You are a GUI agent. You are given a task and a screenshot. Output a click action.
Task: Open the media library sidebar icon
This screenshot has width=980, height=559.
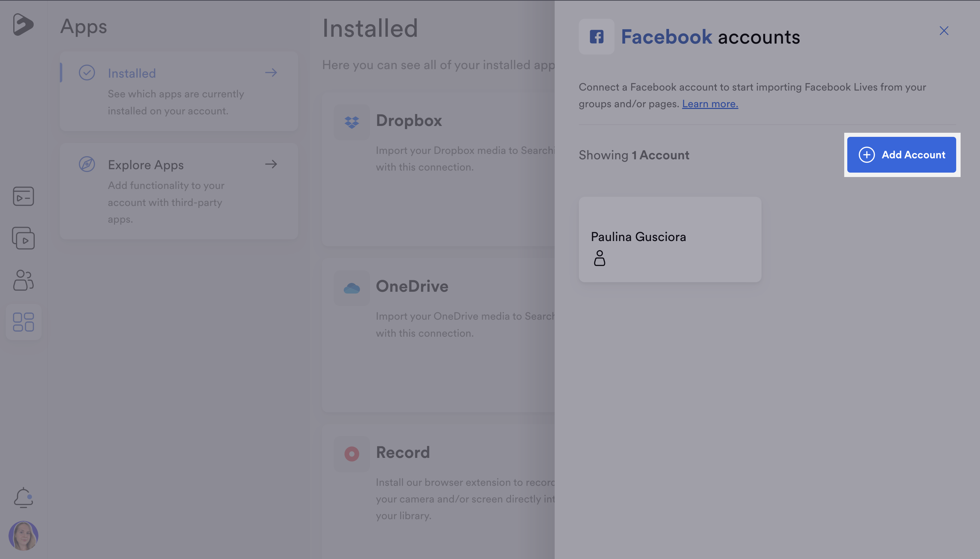point(23,196)
